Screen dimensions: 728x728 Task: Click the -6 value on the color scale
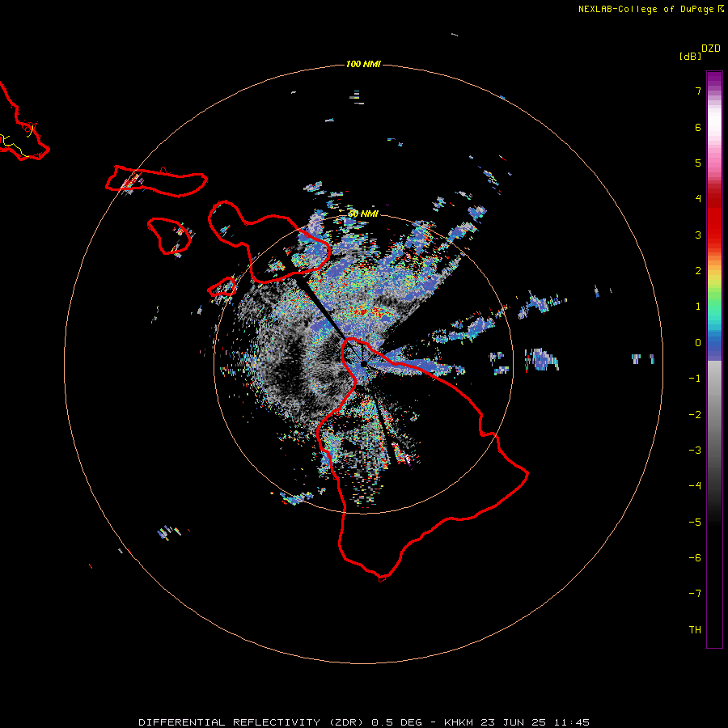tap(695, 558)
